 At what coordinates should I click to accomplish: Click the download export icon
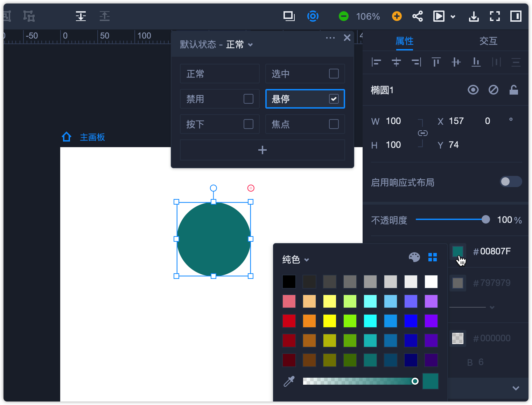click(x=474, y=16)
